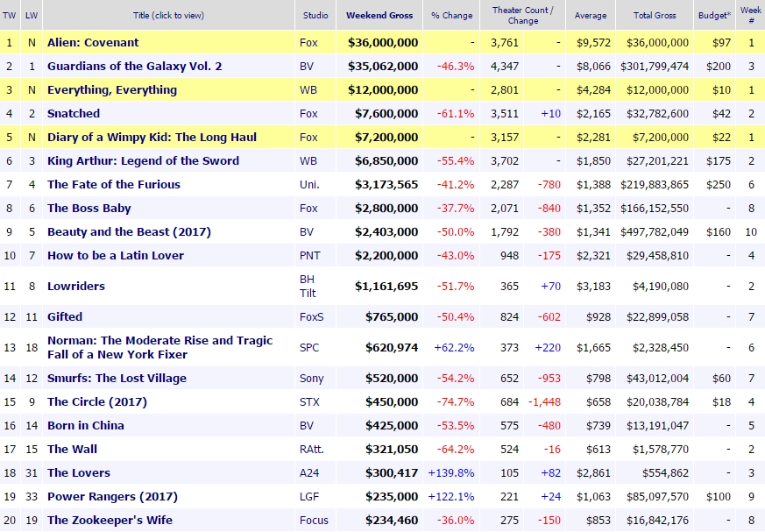Screen dimensions: 765x532
Task: Sort by Theater Count / Change header
Action: [522, 15]
